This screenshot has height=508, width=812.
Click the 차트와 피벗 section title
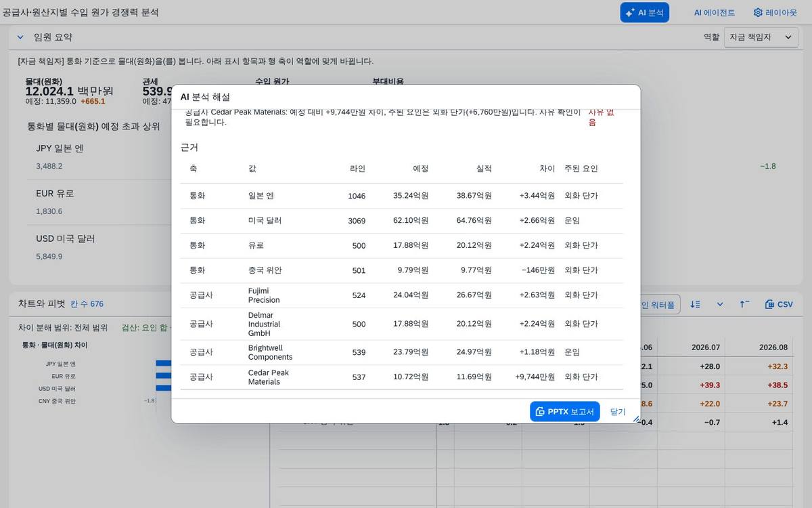pyautogui.click(x=41, y=303)
